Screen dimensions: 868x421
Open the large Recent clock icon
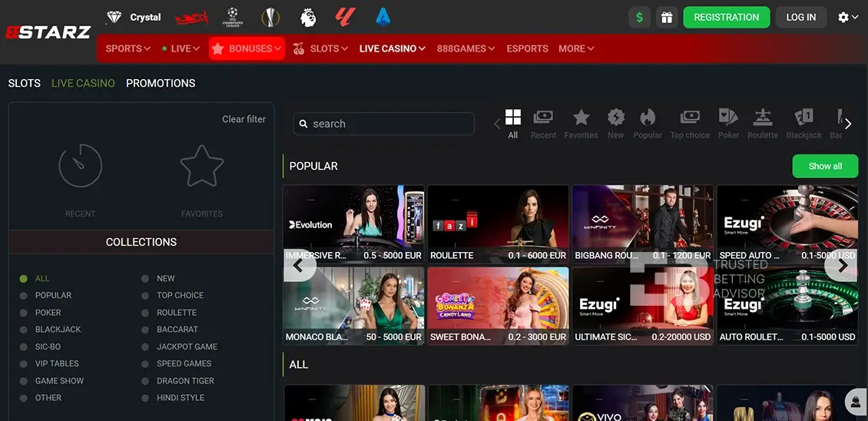pyautogui.click(x=80, y=166)
